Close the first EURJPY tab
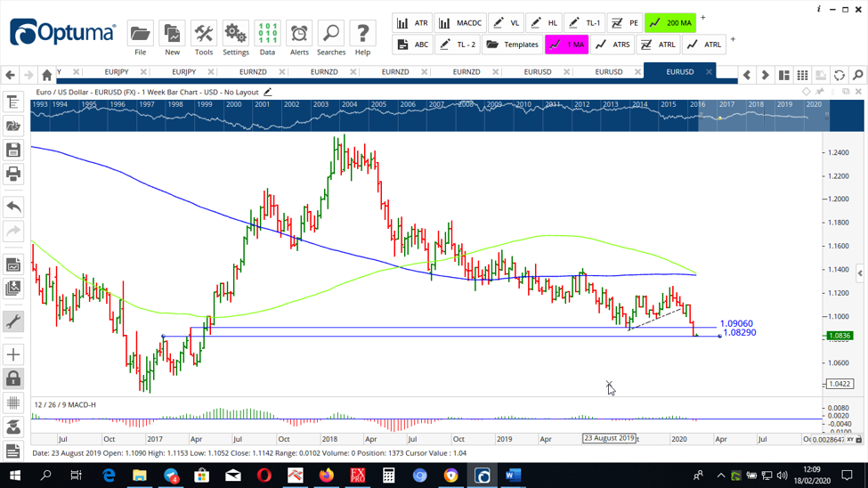 [143, 72]
